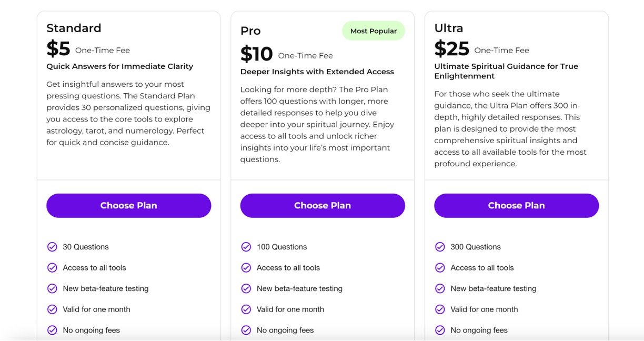Click Ultra's Access to all tools checkmark
This screenshot has height=341, width=644.
440,268
